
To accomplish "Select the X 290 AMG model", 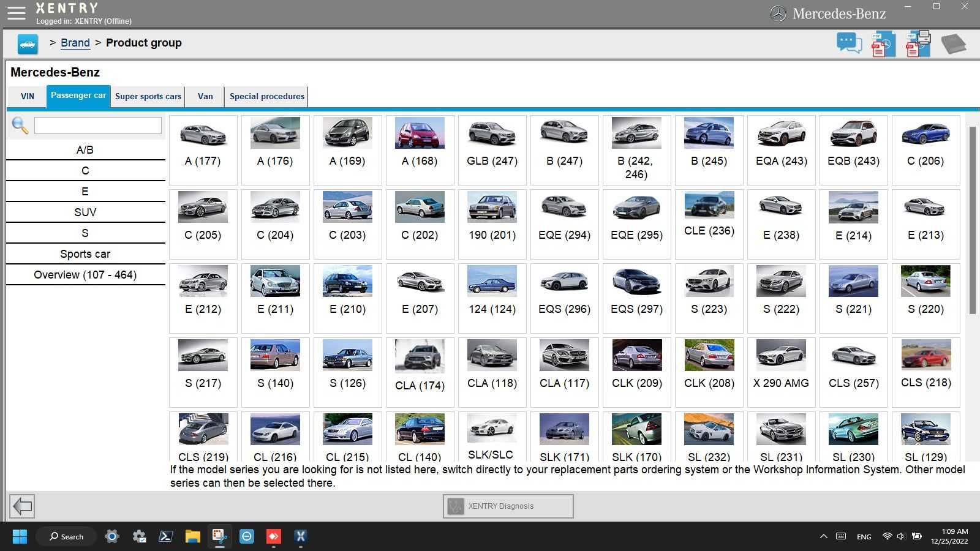I will tap(781, 372).
